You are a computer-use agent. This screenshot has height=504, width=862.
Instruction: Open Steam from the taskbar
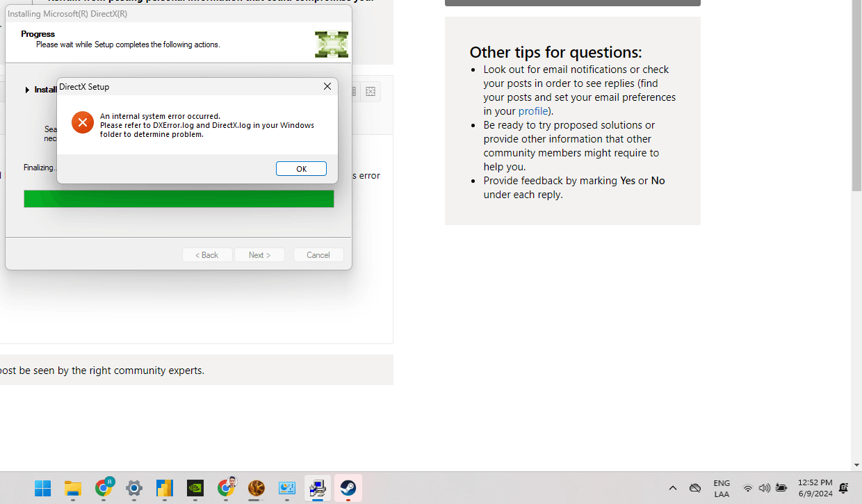coord(348,489)
